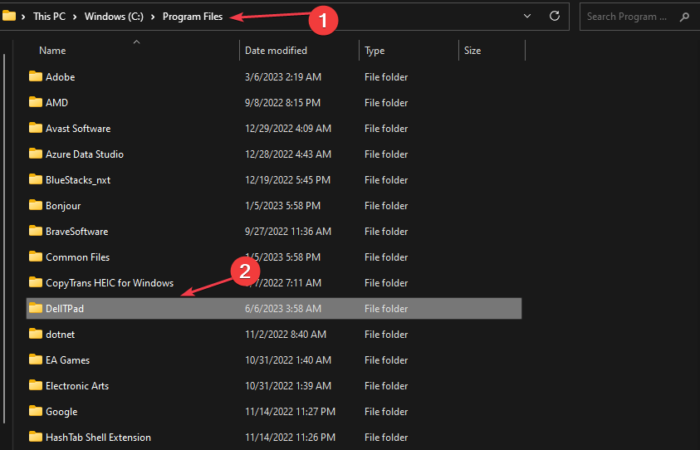Select the Google folder name
This screenshot has height=450, width=700.
pos(61,412)
